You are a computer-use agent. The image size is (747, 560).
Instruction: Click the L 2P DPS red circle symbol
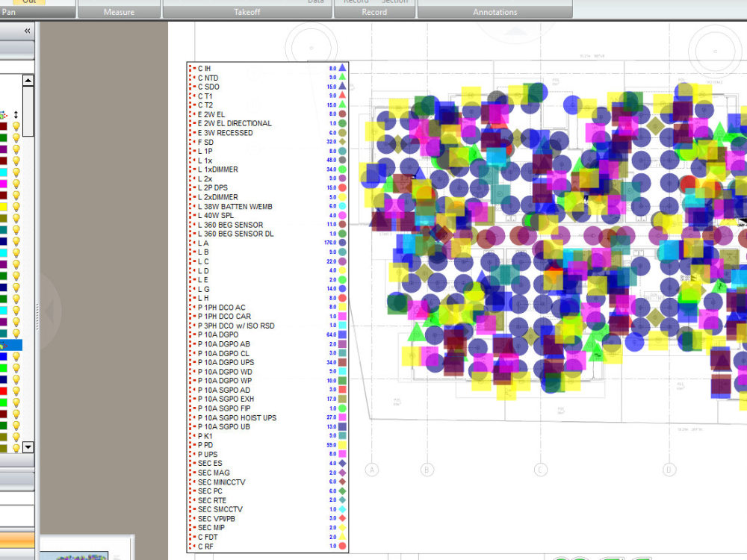pyautogui.click(x=342, y=187)
